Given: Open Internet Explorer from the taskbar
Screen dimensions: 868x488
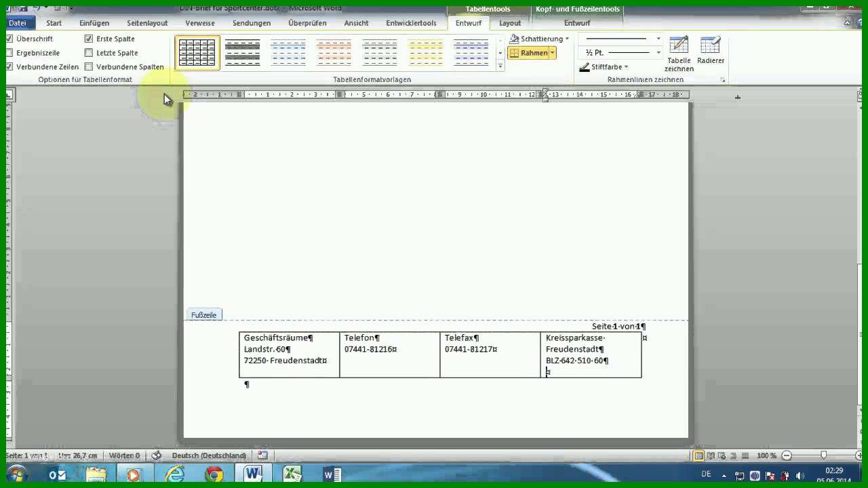Looking at the screenshot, I should 175,475.
